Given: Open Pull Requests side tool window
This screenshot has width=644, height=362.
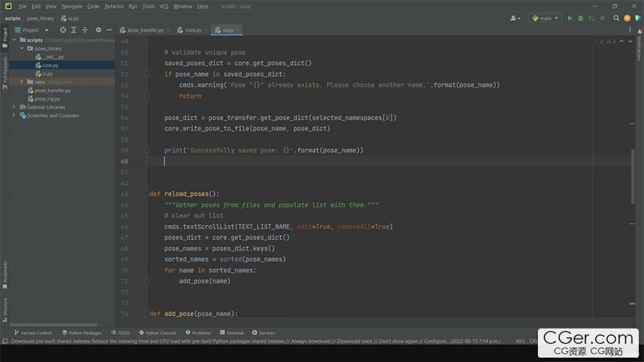Looking at the screenshot, I should point(5,73).
